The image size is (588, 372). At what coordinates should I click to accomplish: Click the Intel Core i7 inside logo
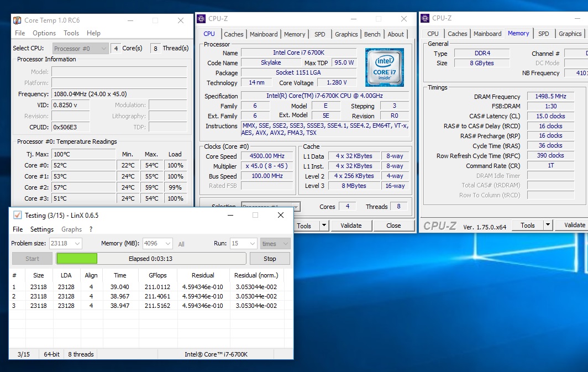coord(385,67)
